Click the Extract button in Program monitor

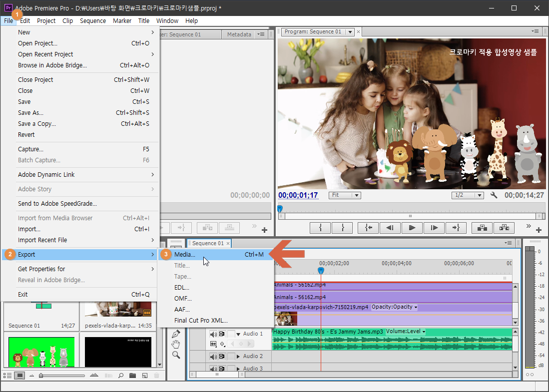504,228
